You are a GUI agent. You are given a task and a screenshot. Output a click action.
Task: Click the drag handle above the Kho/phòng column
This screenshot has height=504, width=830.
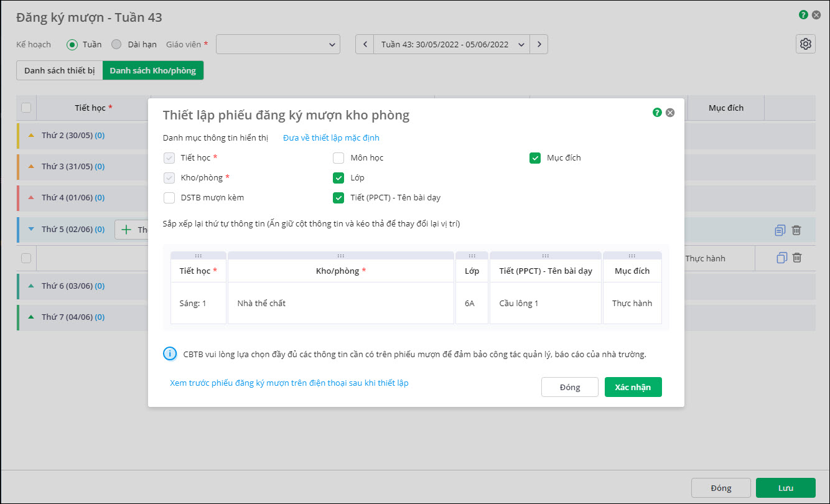tap(341, 256)
